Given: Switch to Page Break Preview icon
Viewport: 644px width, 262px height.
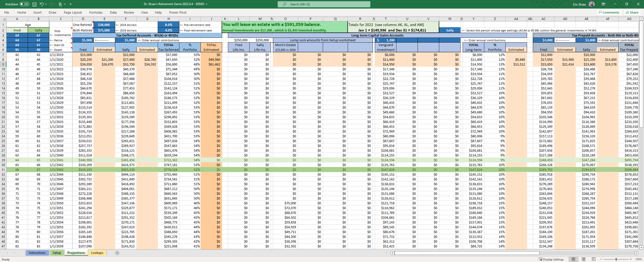Looking at the screenshot, I should (x=594, y=259).
